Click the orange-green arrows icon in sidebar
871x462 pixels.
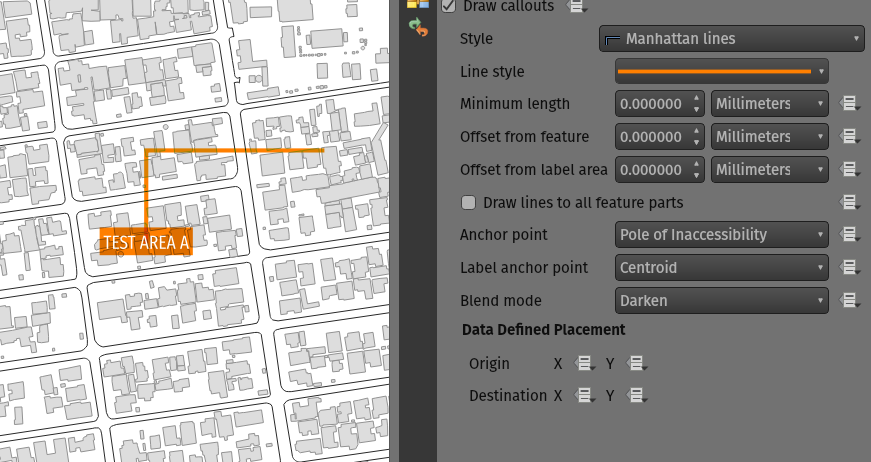tap(418, 29)
